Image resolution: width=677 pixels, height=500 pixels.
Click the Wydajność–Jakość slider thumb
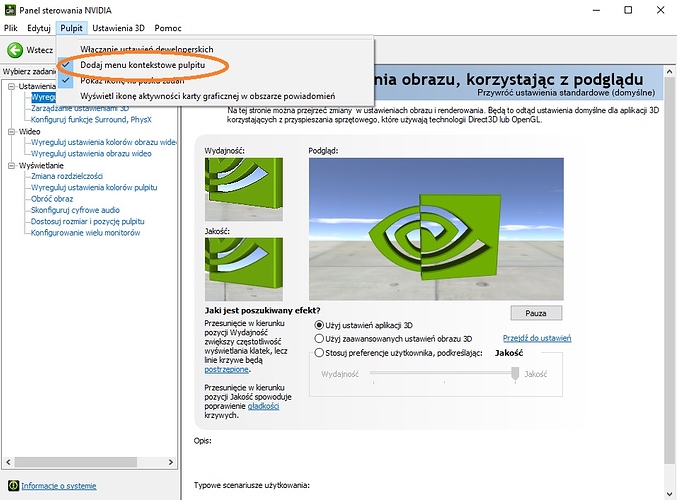515,373
